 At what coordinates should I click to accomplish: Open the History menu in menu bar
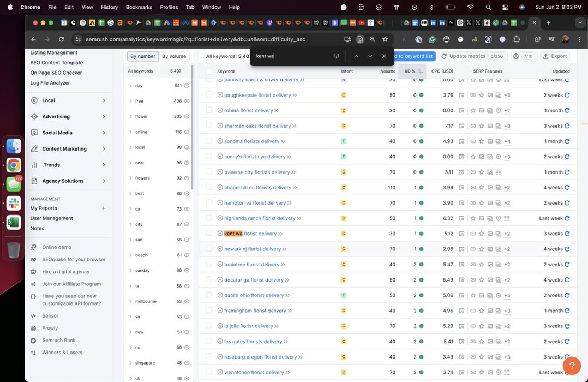point(109,7)
